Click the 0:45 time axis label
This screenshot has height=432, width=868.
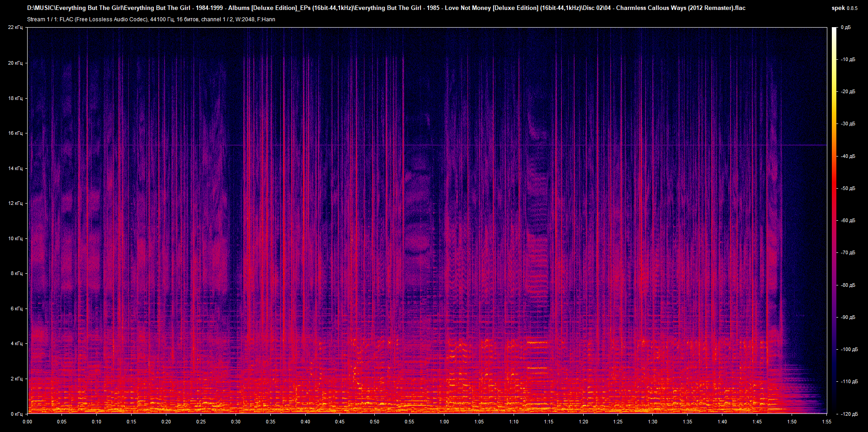340,422
